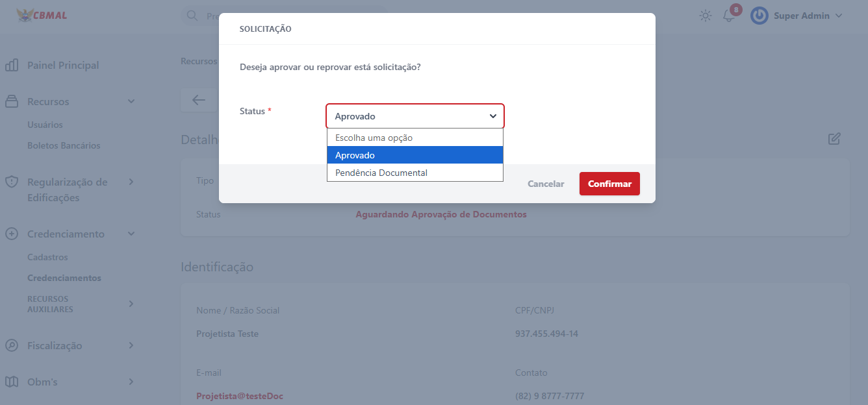Click the Super Admin avatar icon
Image resolution: width=868 pixels, height=405 pixels.
759,16
